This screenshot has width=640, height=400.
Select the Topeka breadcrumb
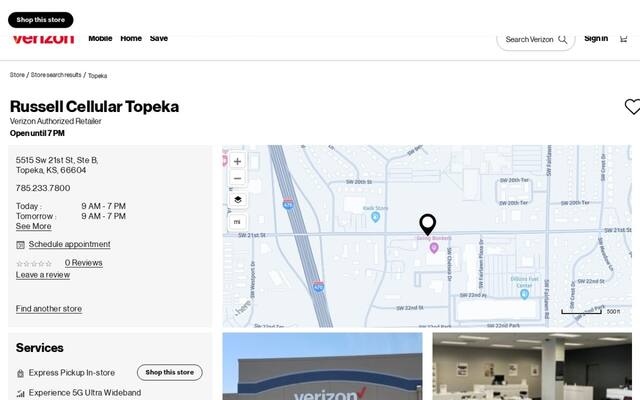click(98, 76)
